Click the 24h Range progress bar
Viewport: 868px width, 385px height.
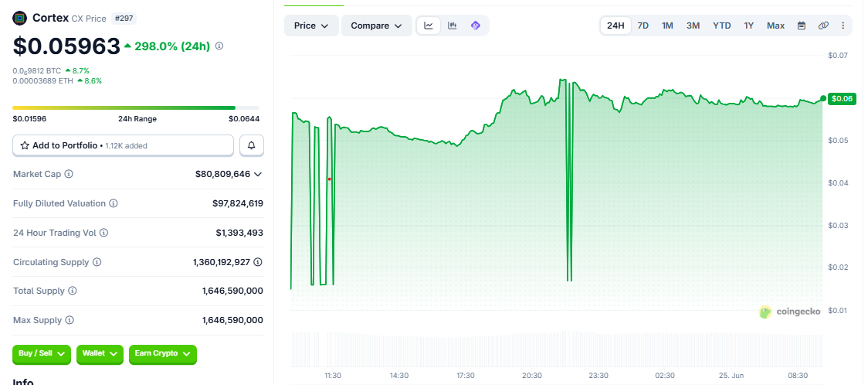(136, 107)
